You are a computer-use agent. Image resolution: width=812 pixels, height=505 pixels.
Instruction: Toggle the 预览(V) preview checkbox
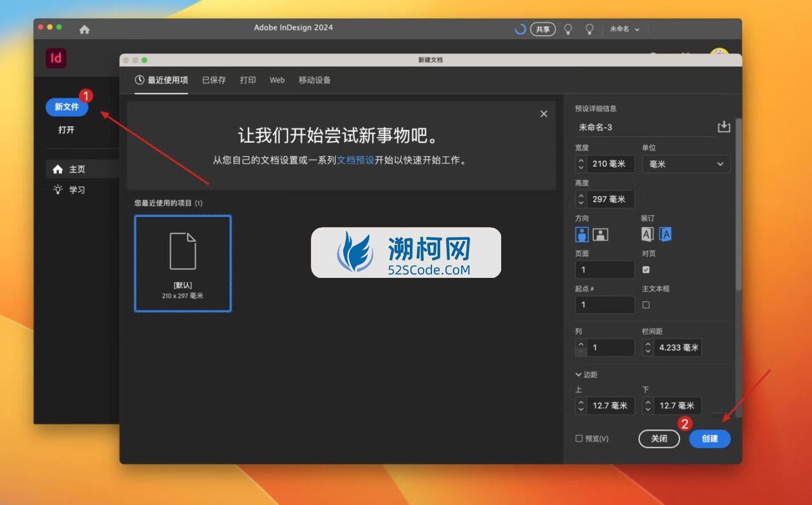(x=579, y=438)
